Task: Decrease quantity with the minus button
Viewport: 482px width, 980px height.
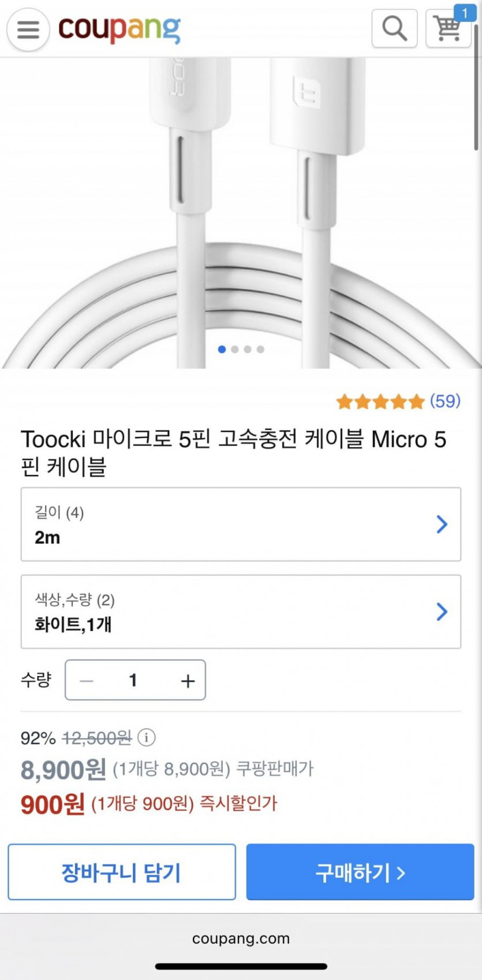Action: tap(87, 681)
